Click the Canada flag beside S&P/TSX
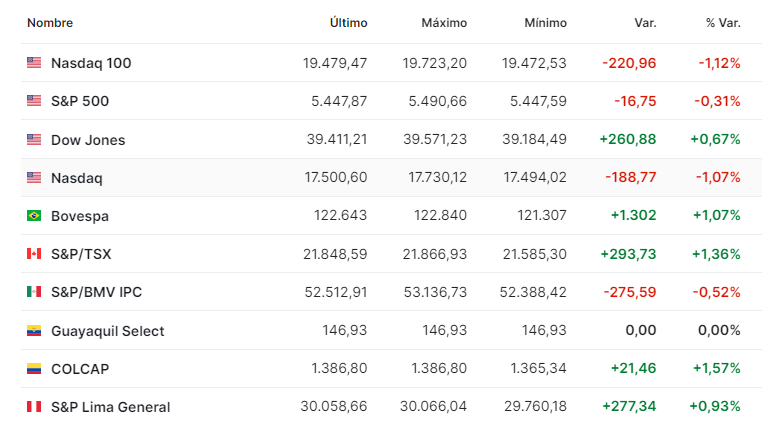 [x=34, y=254]
